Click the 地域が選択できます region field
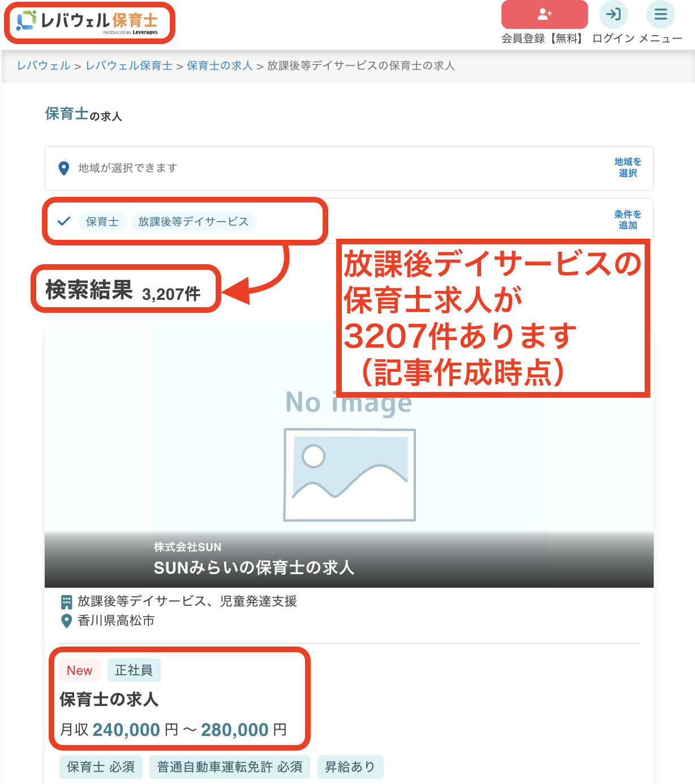 [349, 168]
